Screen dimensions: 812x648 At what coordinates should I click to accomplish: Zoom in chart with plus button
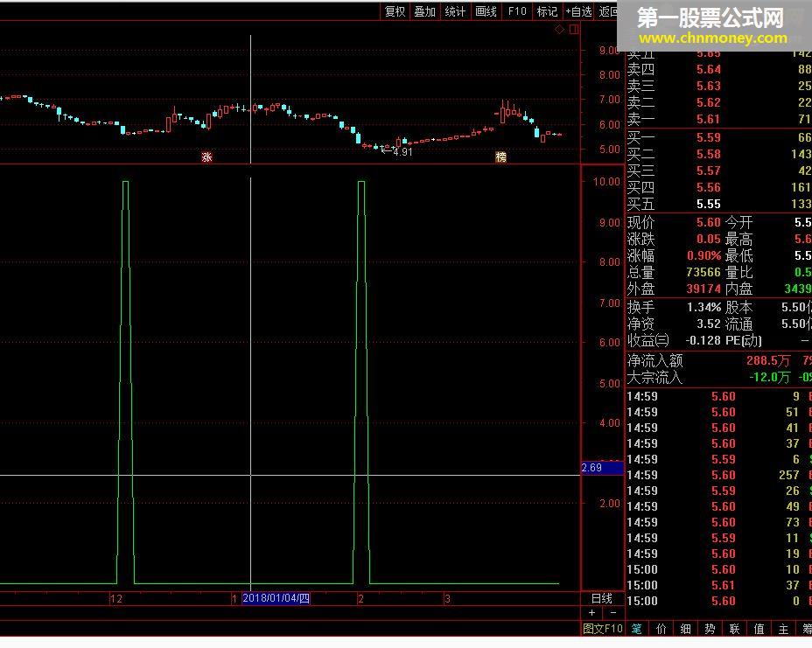tap(591, 613)
